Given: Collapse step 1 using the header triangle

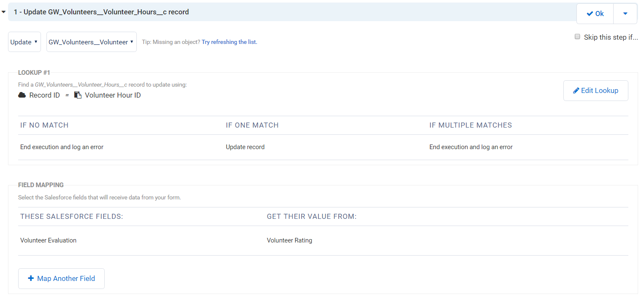Looking at the screenshot, I should (3, 12).
